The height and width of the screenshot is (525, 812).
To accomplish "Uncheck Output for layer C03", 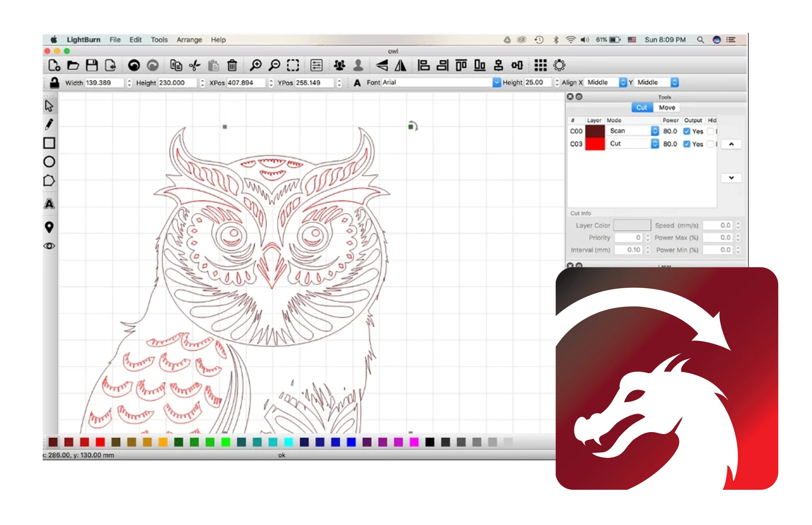I will click(687, 144).
